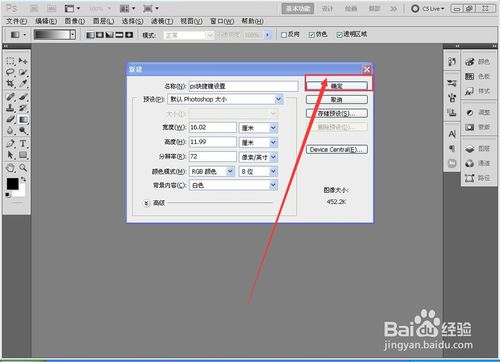Viewport: 500px width, 362px height.
Task: Click the Save Preset (存储预设) button
Action: pos(337,113)
